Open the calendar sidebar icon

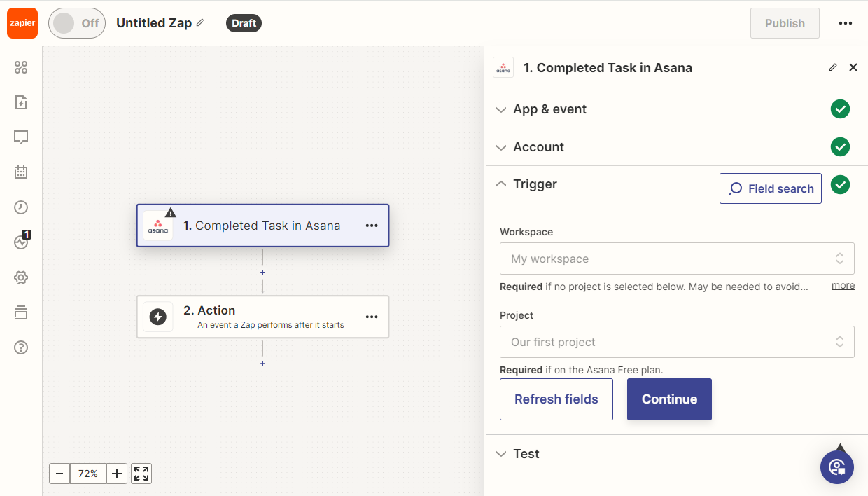click(x=21, y=172)
